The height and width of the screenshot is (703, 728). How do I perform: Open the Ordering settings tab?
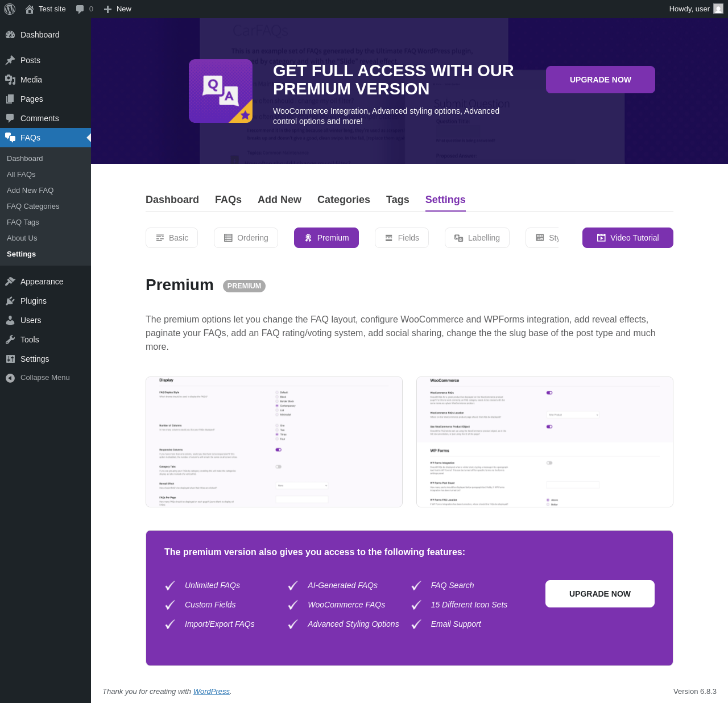[x=246, y=238]
